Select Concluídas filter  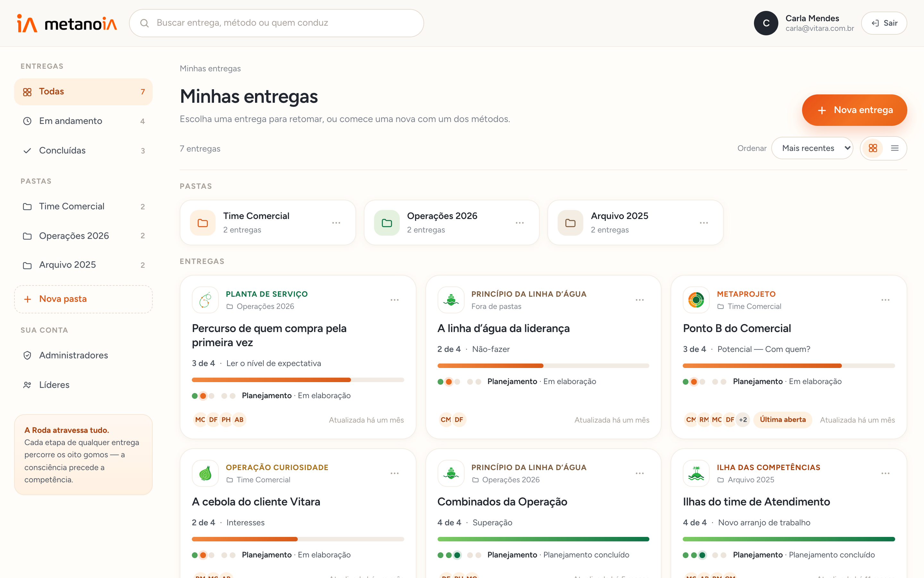[x=83, y=151]
